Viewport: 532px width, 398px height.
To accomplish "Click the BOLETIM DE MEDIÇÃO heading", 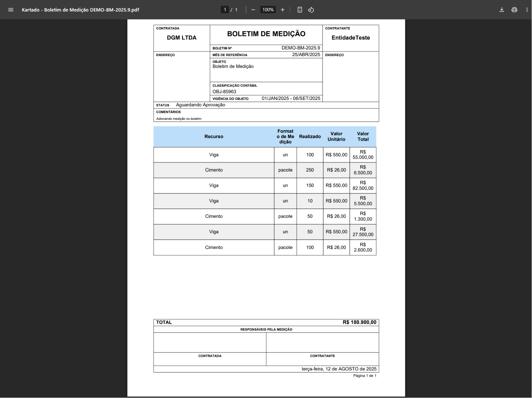I will 266,34.
